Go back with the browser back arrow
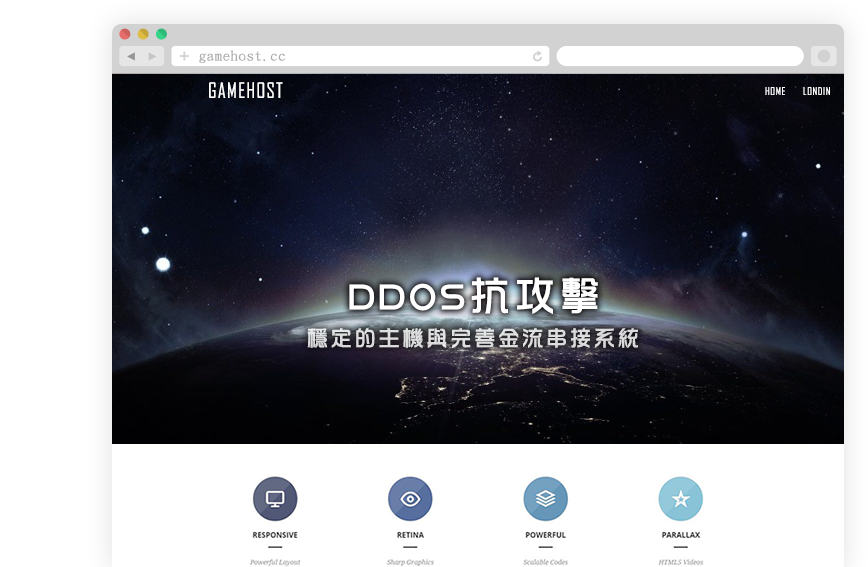This screenshot has width=868, height=567. pyautogui.click(x=131, y=56)
